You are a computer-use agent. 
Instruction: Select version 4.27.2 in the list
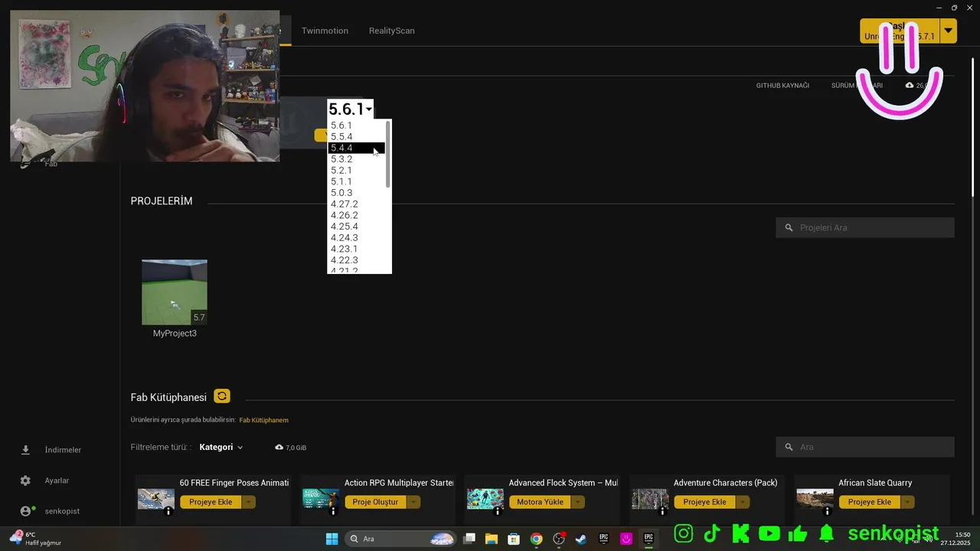pos(357,204)
